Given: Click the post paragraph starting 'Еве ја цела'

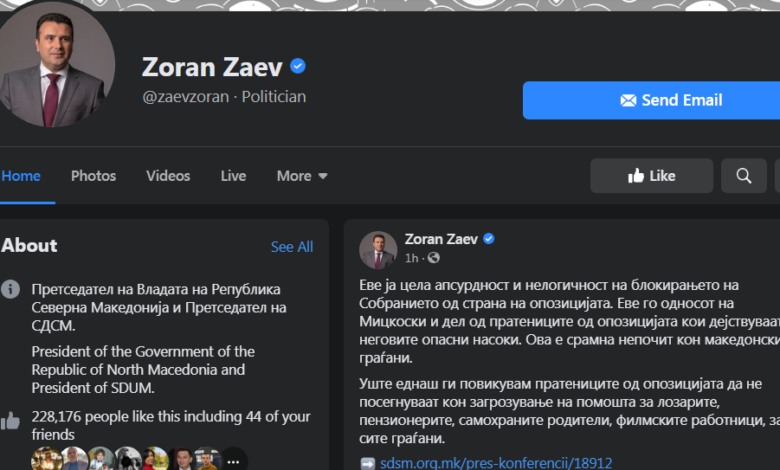Looking at the screenshot, I should click(x=569, y=321).
